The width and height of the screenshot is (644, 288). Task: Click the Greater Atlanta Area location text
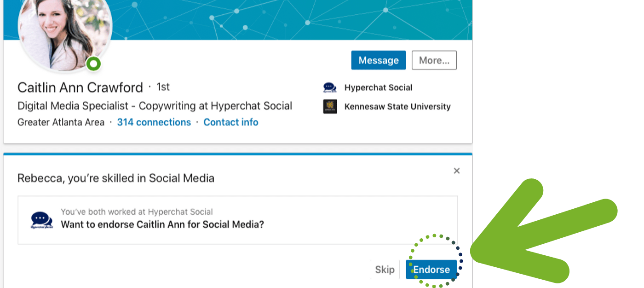[61, 122]
